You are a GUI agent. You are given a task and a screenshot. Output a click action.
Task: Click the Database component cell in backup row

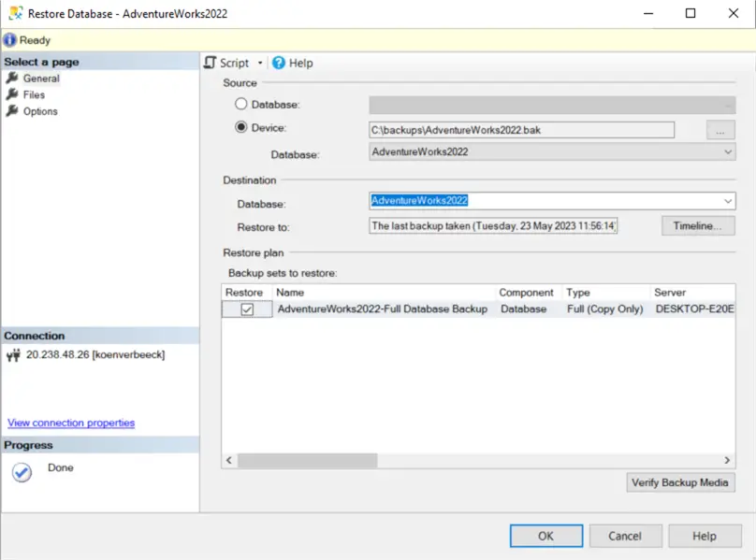(x=524, y=309)
